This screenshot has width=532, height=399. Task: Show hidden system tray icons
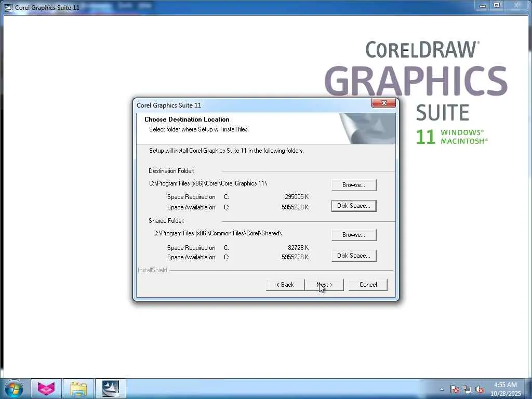pyautogui.click(x=442, y=390)
